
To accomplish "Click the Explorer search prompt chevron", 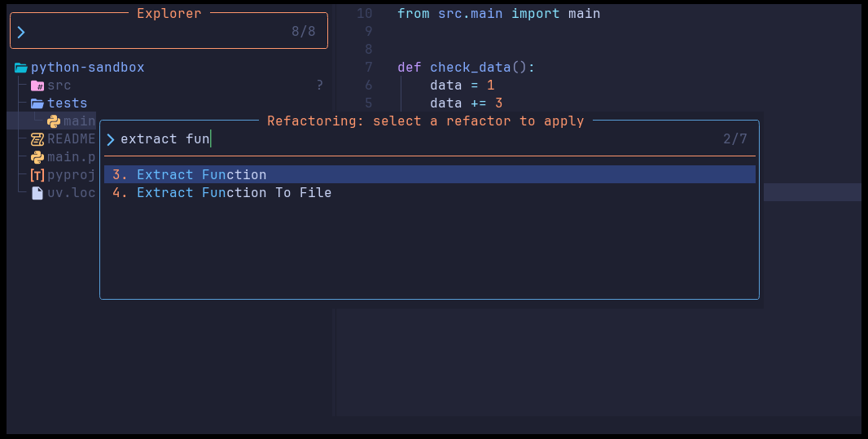I will (x=21, y=32).
